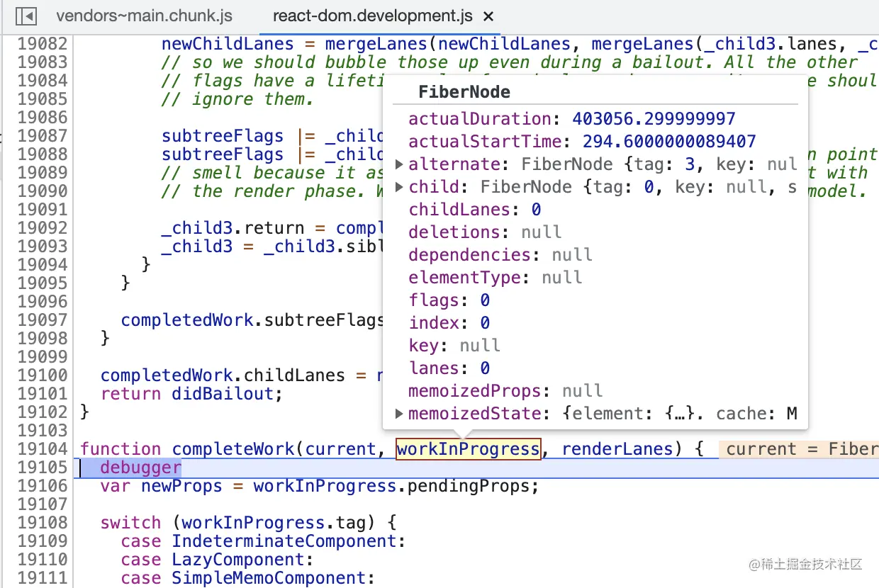
Task: Close the react-dom.development.js tab
Action: coord(488,16)
